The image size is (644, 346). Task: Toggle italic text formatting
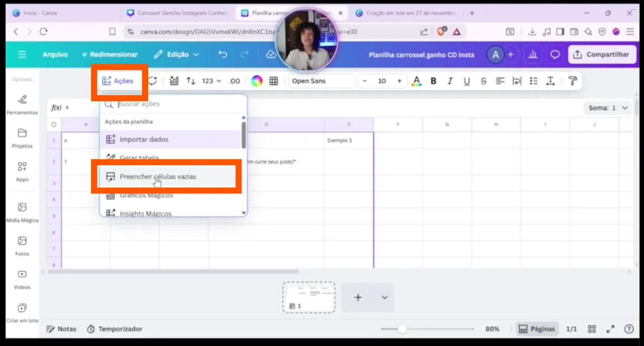click(450, 81)
